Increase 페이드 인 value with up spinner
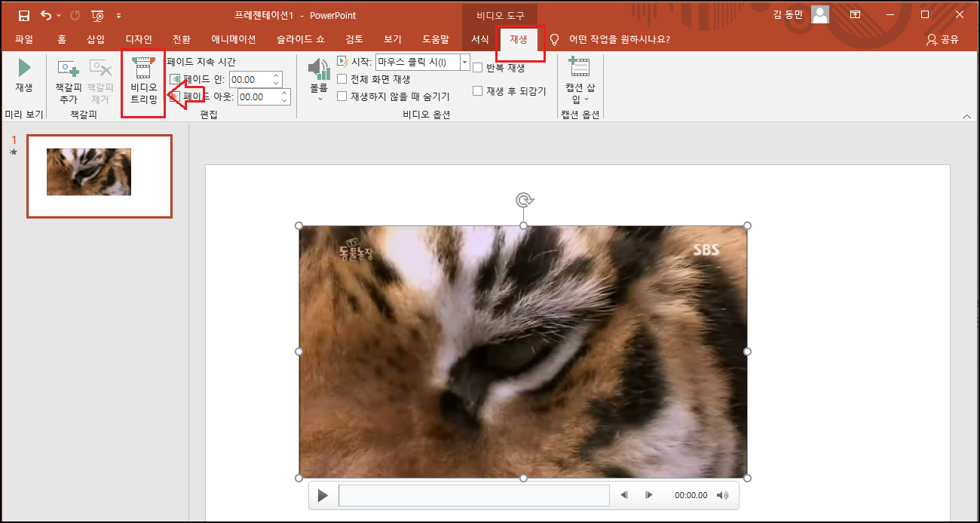980x523 pixels. [276, 75]
